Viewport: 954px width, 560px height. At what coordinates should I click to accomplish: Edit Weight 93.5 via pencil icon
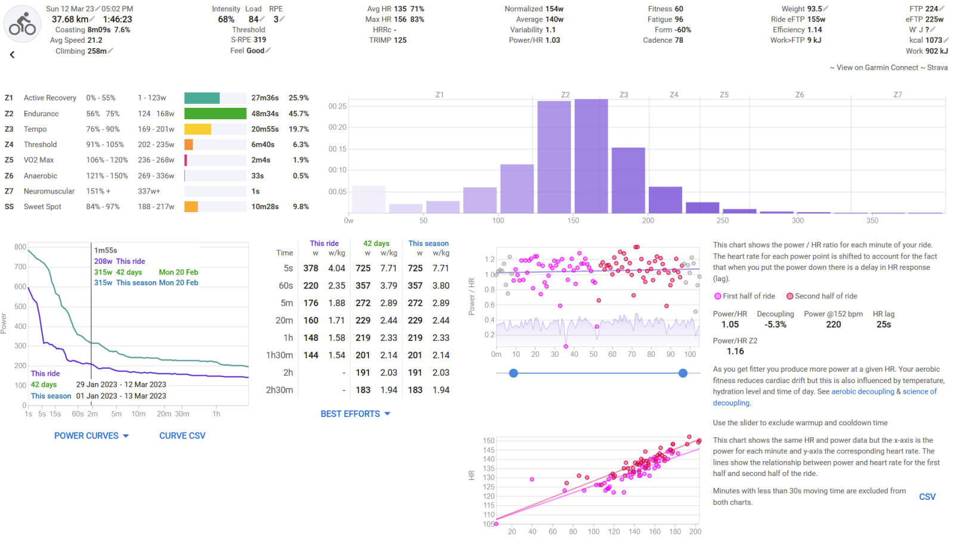[x=826, y=9]
